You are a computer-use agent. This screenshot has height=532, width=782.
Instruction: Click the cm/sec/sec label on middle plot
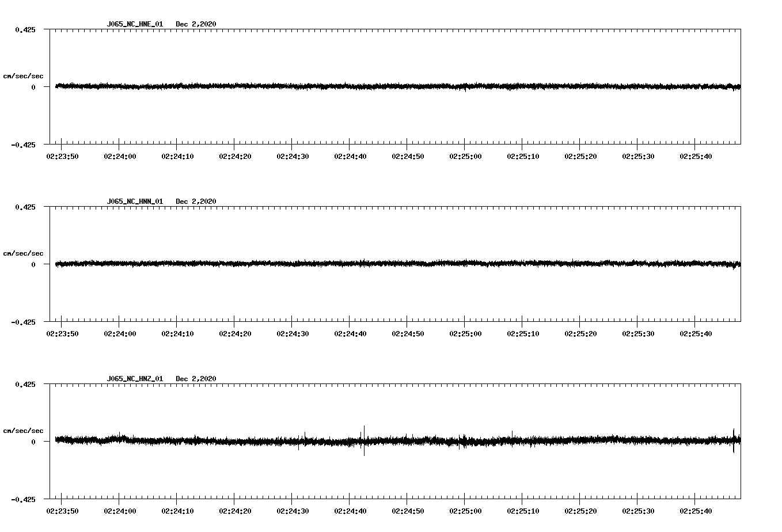coord(23,253)
